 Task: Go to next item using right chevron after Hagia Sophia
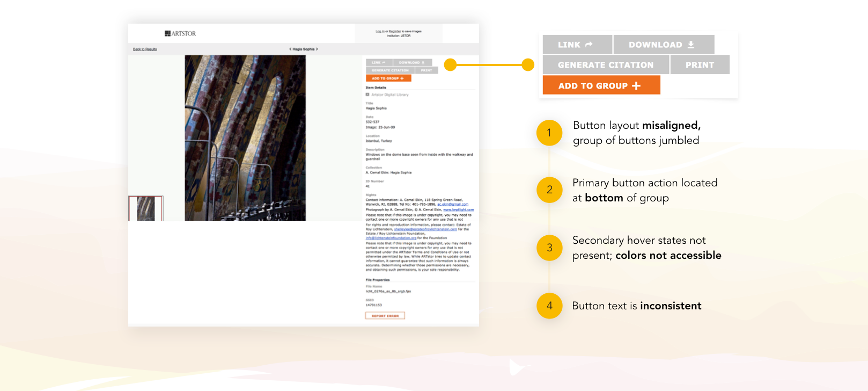[x=317, y=49]
